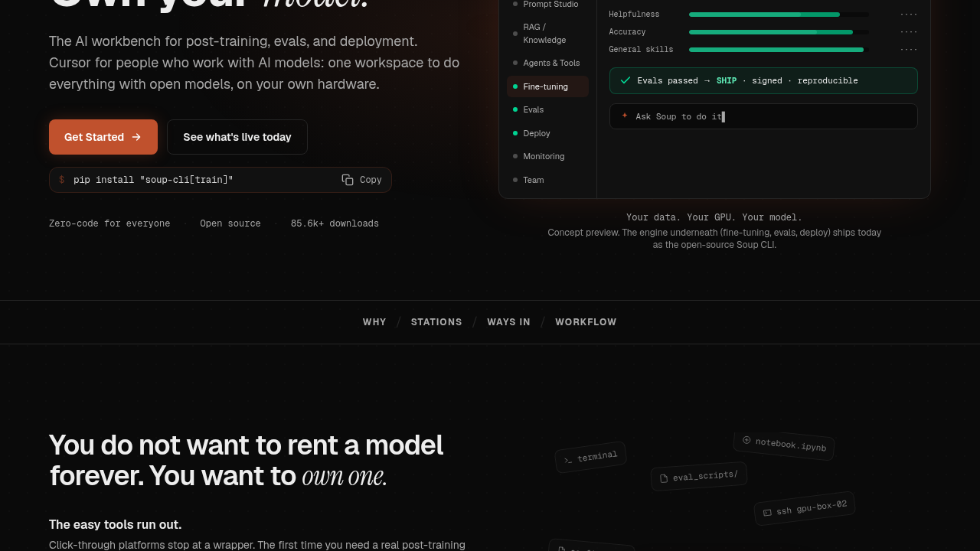The width and height of the screenshot is (980, 551).
Task: Click the copy icon in the install bar
Action: coord(348,180)
